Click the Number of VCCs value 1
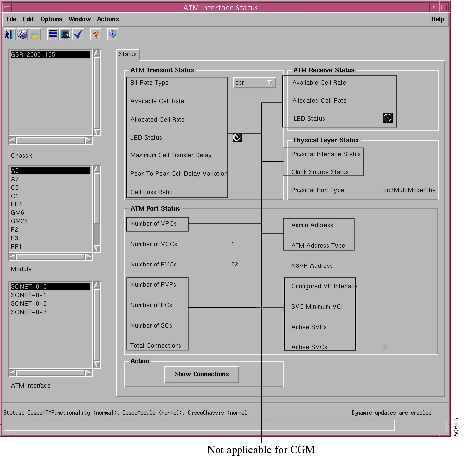 tap(233, 244)
